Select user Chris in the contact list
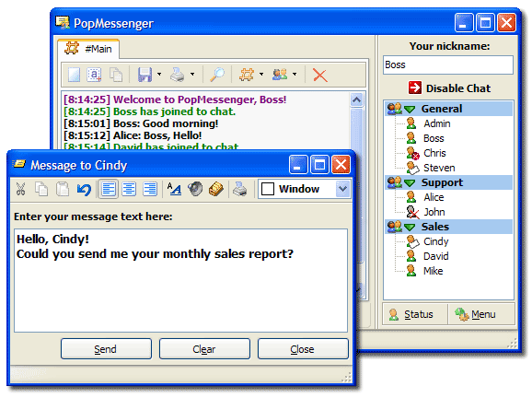This screenshot has height=398, width=532. pos(434,153)
